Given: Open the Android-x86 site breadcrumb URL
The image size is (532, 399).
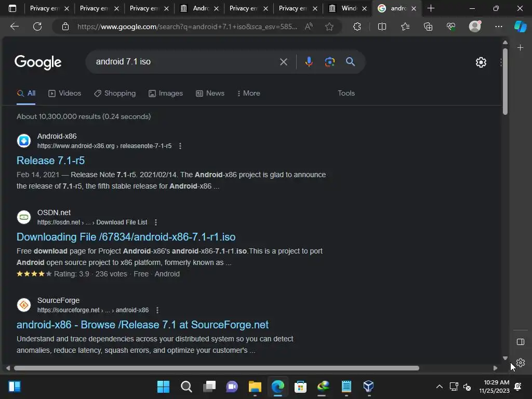Looking at the screenshot, I should pos(104,146).
